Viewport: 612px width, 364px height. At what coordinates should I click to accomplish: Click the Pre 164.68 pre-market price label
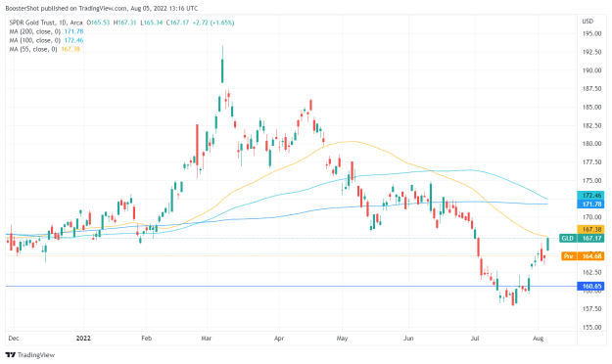tap(583, 256)
